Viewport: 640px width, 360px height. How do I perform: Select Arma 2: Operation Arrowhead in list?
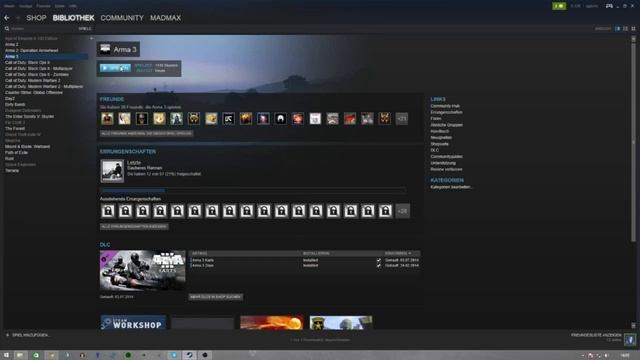point(31,51)
